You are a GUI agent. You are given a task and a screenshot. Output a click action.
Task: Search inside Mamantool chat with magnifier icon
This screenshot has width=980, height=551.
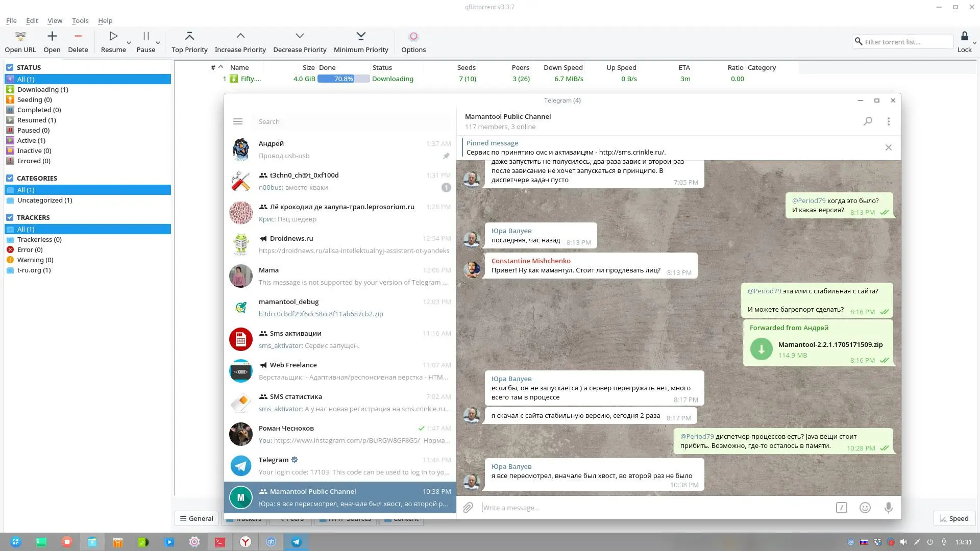868,121
